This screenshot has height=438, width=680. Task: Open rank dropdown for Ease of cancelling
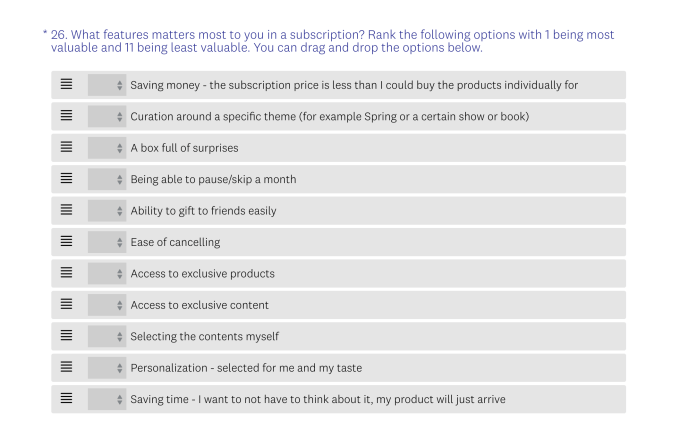point(107,242)
